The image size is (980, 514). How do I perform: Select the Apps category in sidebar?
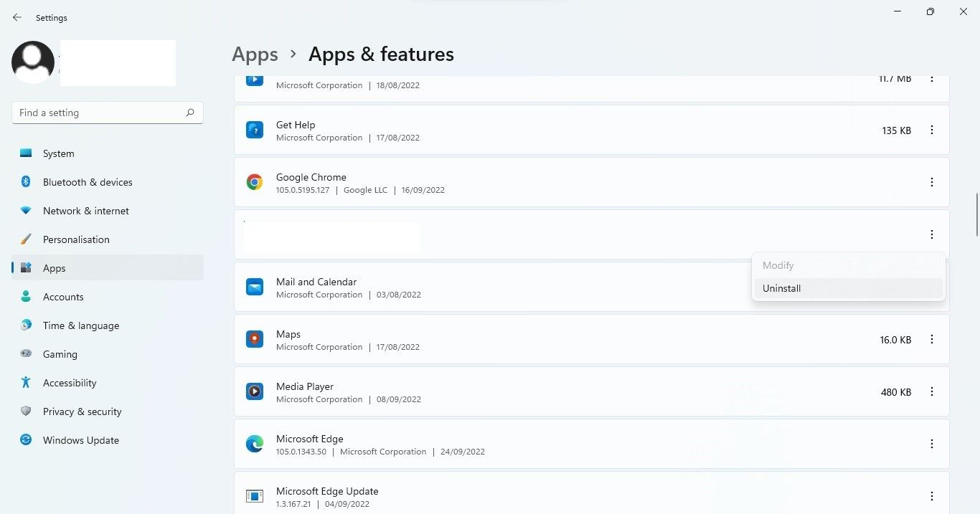(x=108, y=268)
